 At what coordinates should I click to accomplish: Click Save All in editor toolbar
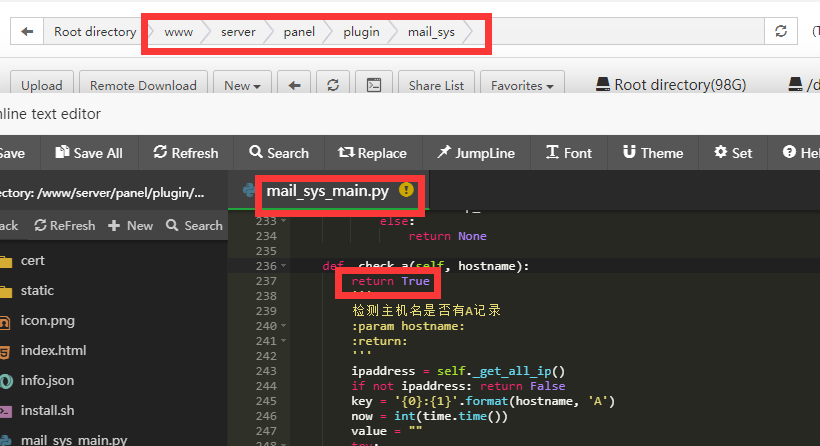(88, 153)
